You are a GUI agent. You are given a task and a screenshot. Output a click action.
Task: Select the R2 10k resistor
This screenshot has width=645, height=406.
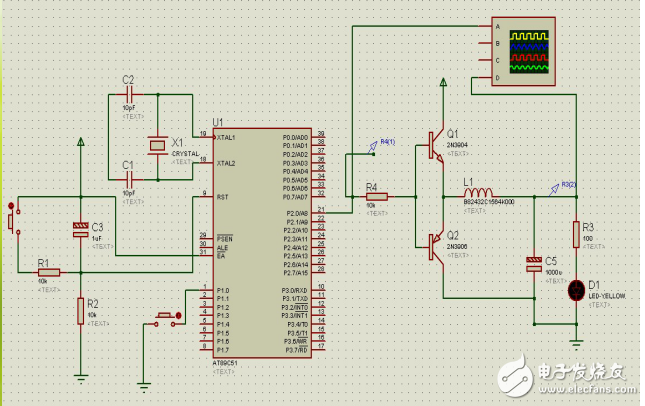[80, 312]
